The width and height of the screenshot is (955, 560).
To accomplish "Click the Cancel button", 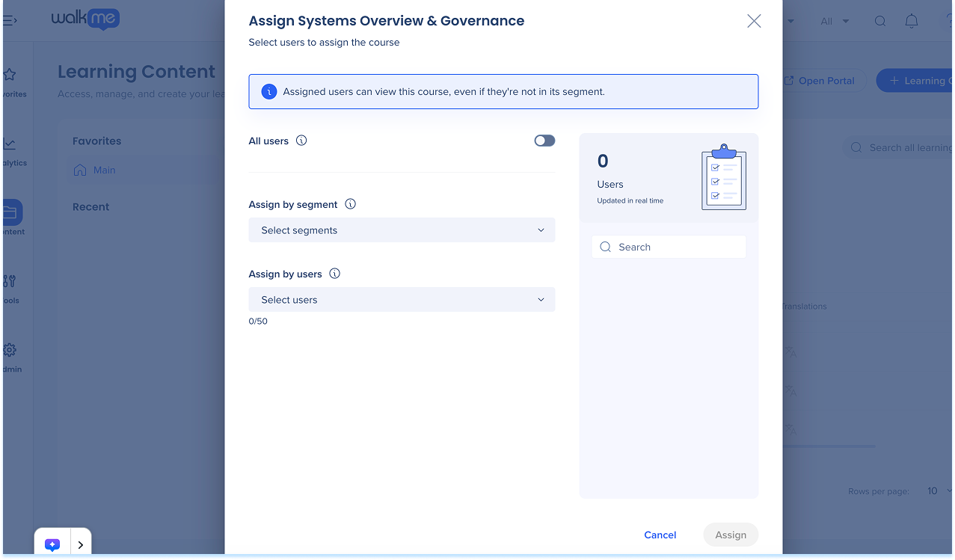I will [660, 535].
